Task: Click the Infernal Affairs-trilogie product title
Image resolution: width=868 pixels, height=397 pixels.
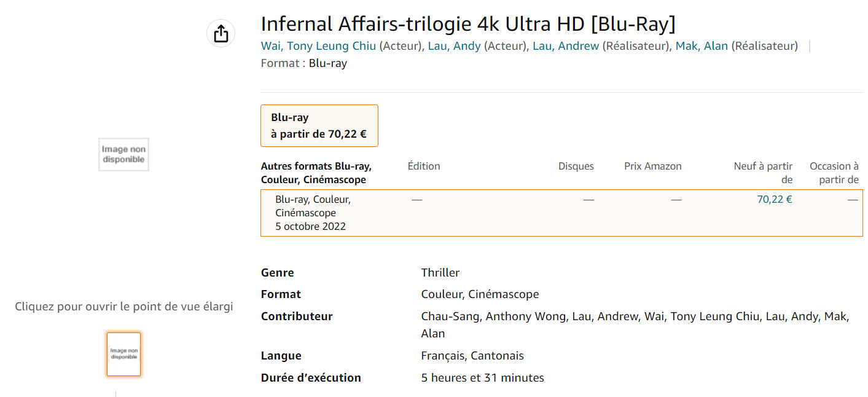Action: pyautogui.click(x=467, y=24)
